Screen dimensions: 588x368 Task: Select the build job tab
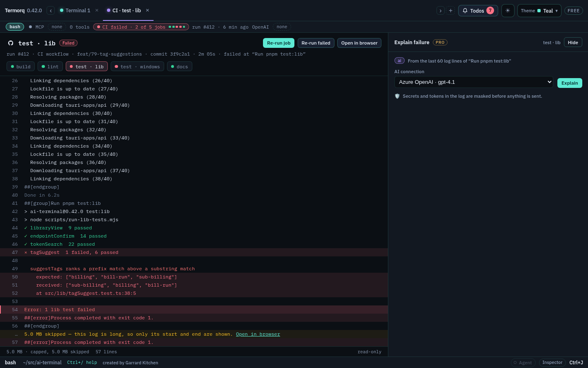[20, 67]
